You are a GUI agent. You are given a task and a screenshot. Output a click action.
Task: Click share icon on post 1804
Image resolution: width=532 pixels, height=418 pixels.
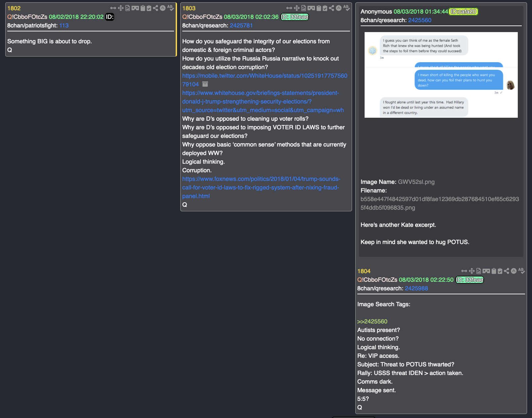click(507, 271)
